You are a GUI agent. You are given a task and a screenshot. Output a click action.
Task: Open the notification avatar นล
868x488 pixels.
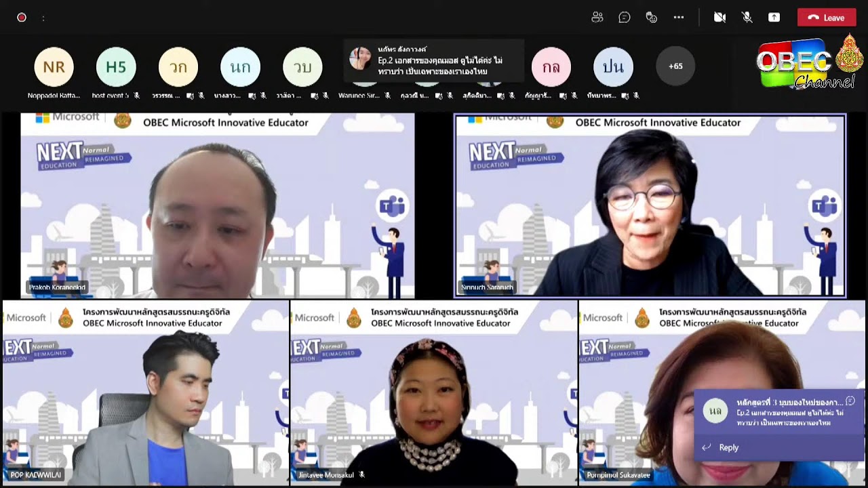[715, 411]
